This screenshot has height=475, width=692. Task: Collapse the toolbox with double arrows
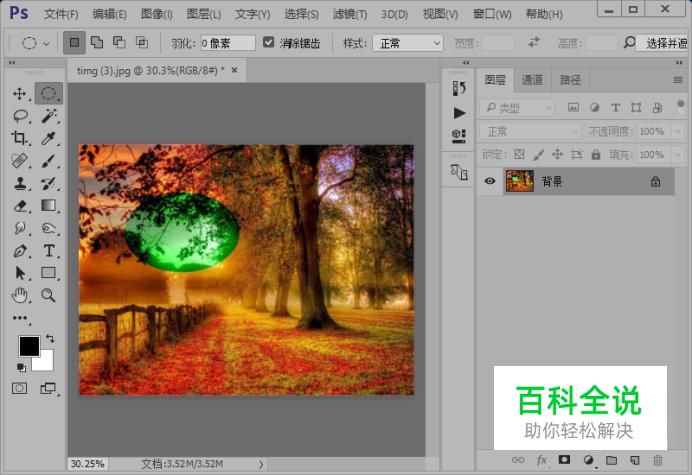12,63
